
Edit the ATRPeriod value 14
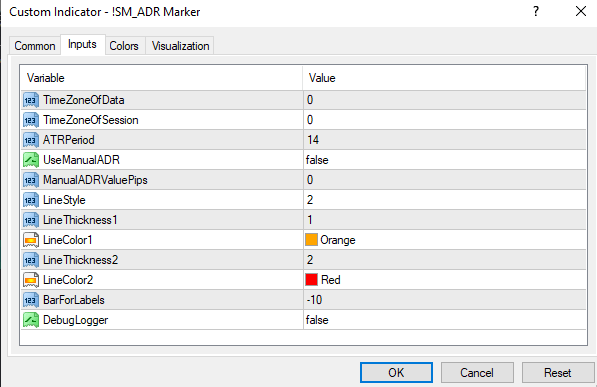(x=444, y=140)
